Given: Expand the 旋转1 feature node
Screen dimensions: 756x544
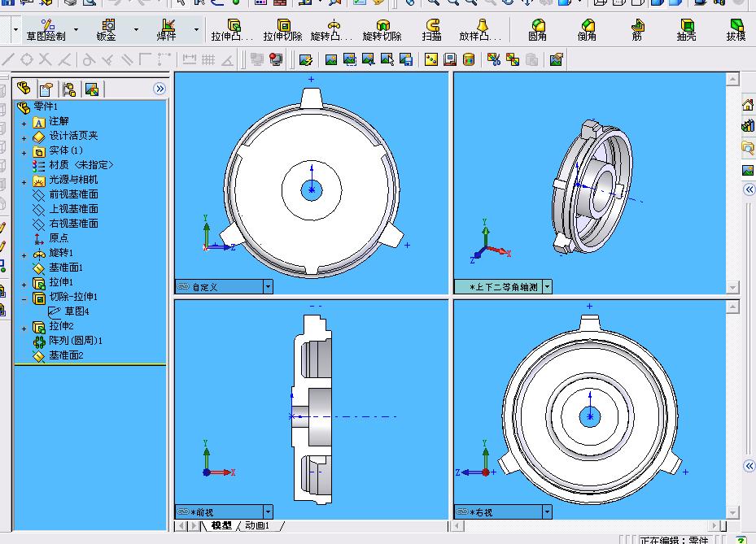Looking at the screenshot, I should click(24, 255).
